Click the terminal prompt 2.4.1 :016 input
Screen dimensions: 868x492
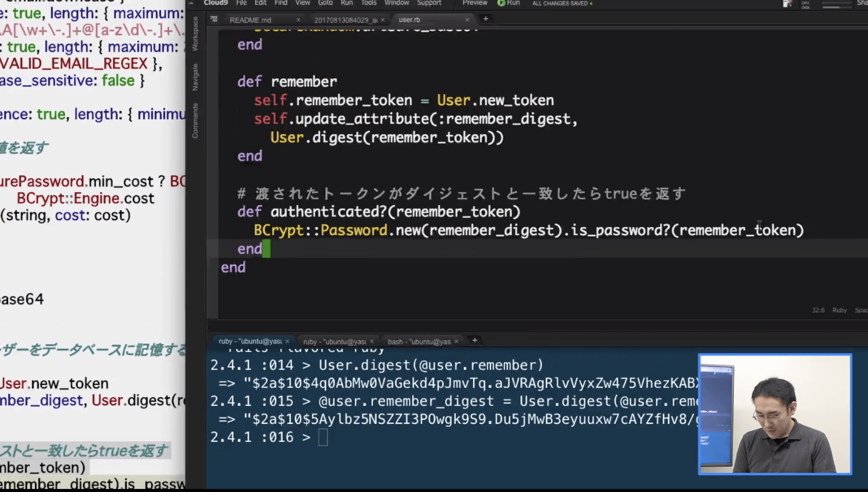click(323, 437)
